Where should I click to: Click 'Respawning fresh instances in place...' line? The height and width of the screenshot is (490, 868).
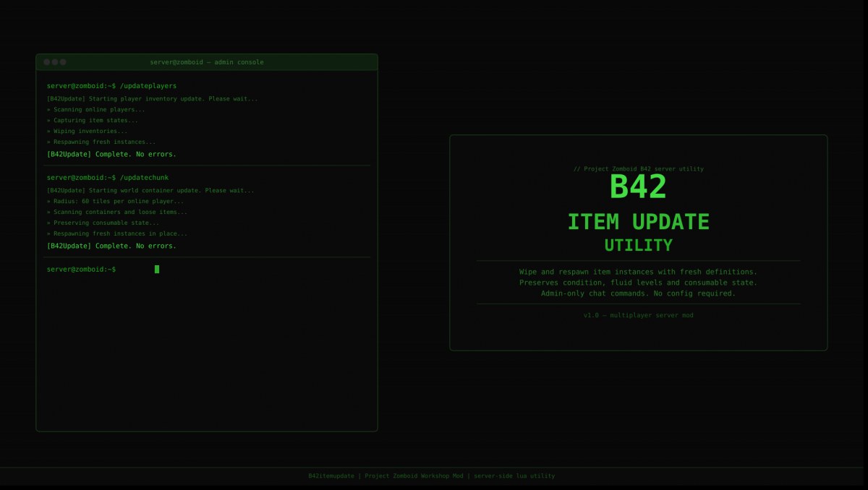[x=117, y=233]
